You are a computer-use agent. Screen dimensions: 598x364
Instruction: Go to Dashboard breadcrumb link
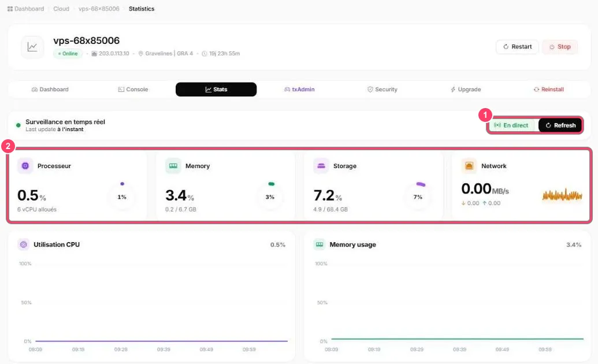[x=29, y=9]
